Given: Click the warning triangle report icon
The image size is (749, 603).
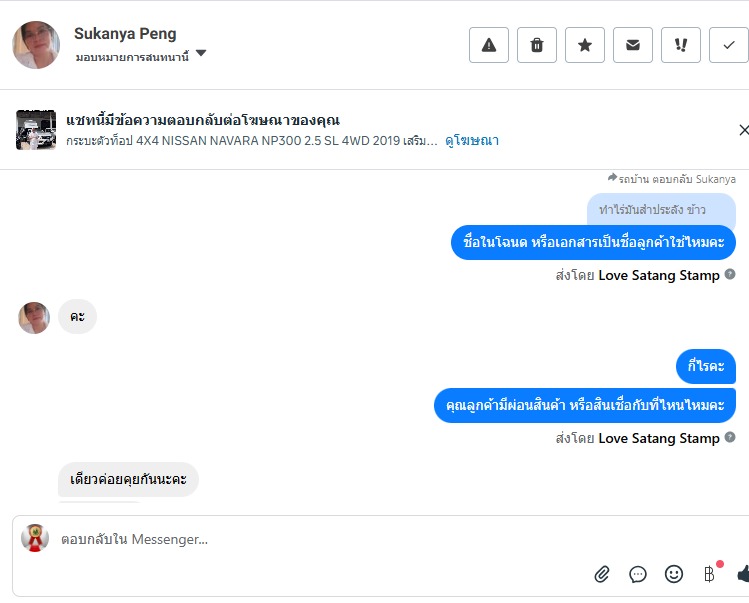Looking at the screenshot, I should coord(489,45).
